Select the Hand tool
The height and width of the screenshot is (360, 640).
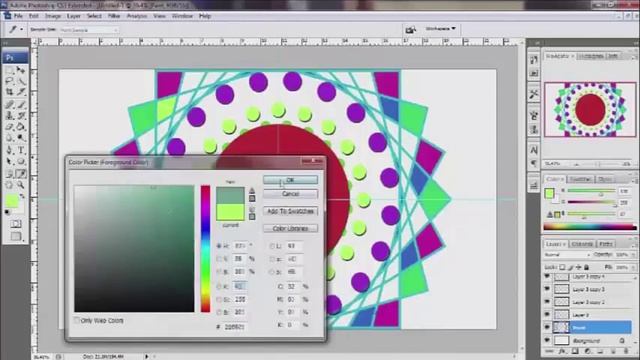pos(9,185)
